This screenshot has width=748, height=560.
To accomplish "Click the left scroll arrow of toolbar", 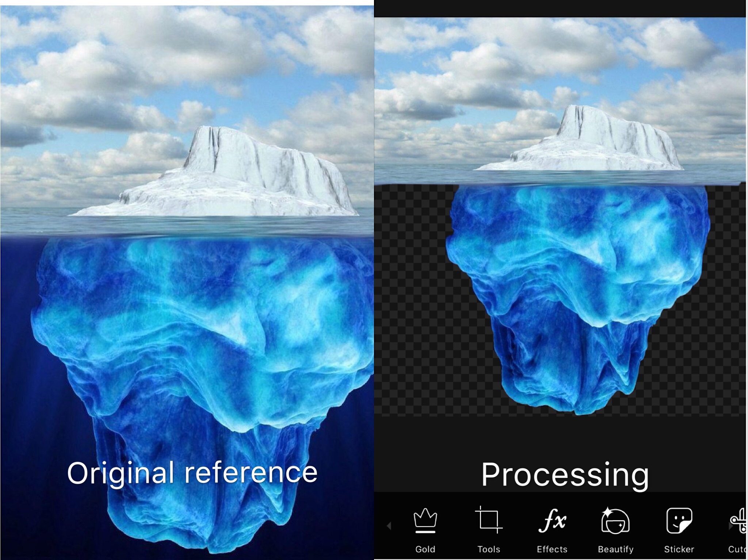I will 389,526.
